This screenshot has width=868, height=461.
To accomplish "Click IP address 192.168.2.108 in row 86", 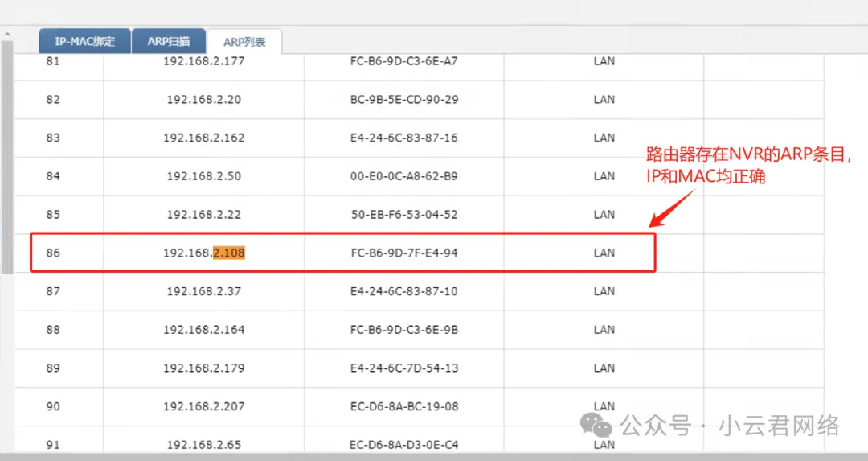I will (x=204, y=253).
